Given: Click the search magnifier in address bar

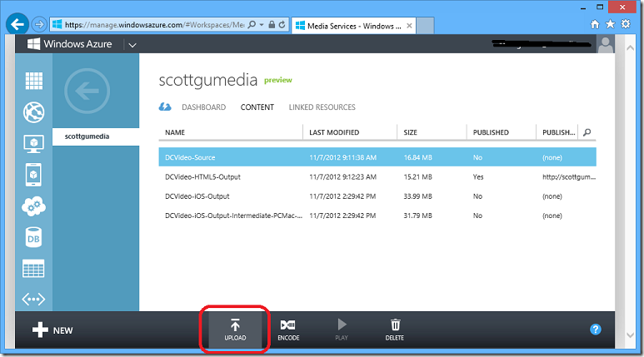Looking at the screenshot, I should pyautogui.click(x=252, y=25).
